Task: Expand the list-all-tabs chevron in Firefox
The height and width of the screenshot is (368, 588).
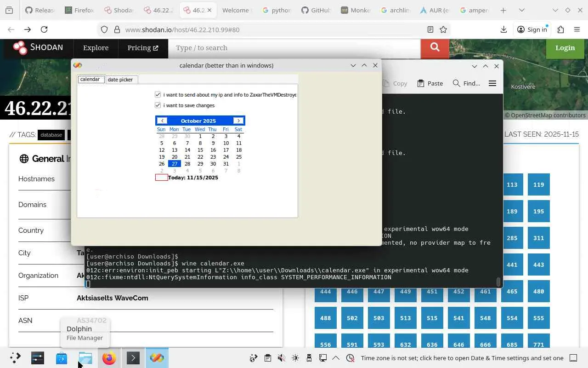Action: (x=522, y=10)
